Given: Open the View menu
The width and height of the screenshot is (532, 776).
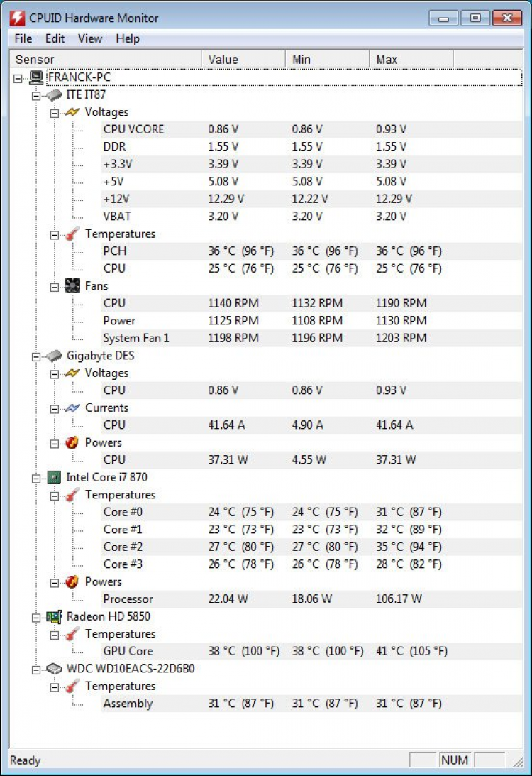Looking at the screenshot, I should 90,38.
